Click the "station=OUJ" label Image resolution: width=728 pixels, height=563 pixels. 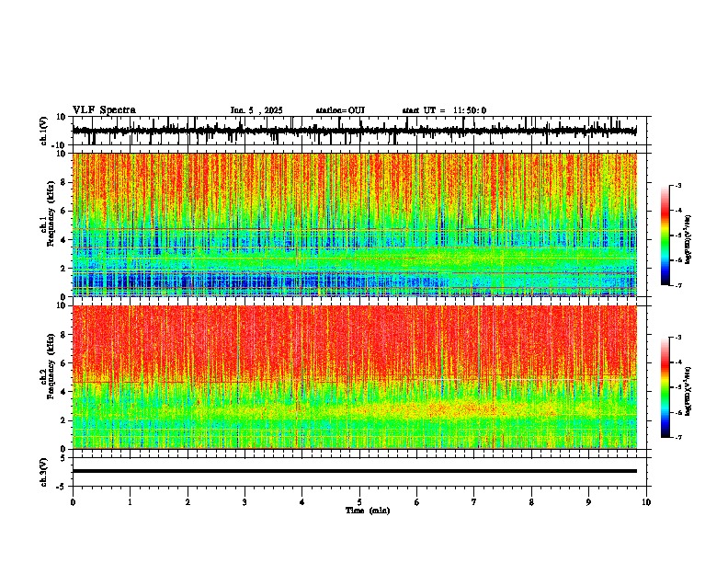coord(340,110)
